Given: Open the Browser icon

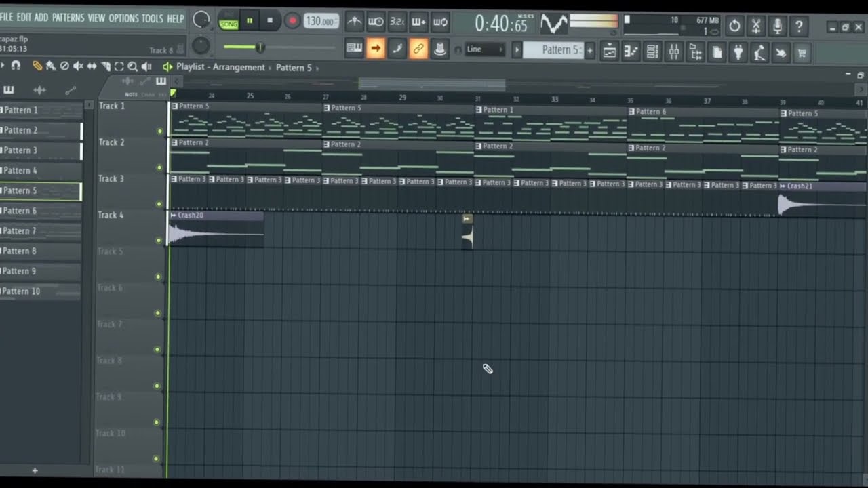Looking at the screenshot, I should pyautogui.click(x=696, y=52).
